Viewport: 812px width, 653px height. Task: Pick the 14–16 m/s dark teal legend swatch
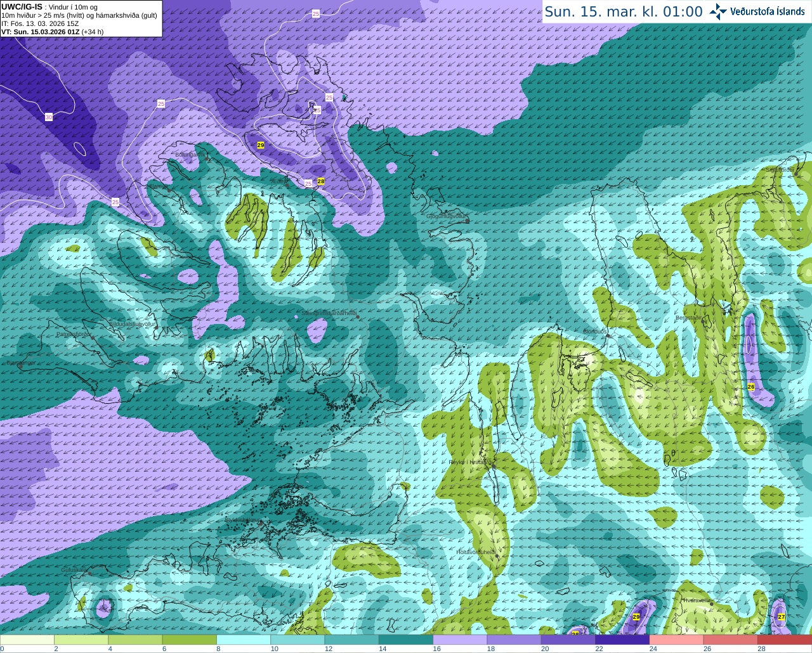406,640
